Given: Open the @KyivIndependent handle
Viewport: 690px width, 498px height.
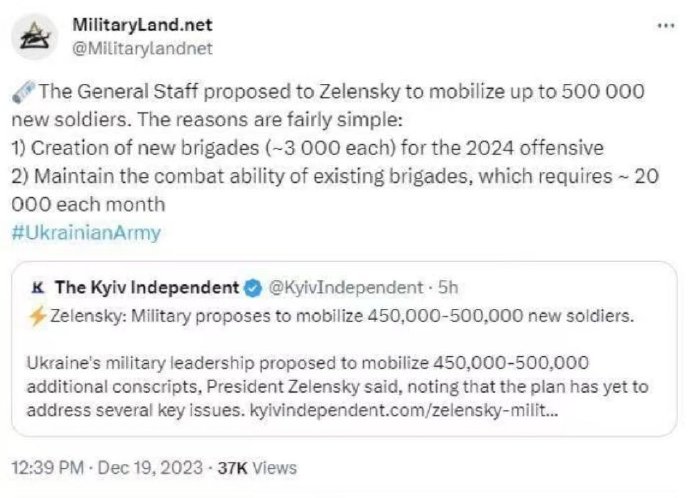Looking at the screenshot, I should pyautogui.click(x=345, y=288).
